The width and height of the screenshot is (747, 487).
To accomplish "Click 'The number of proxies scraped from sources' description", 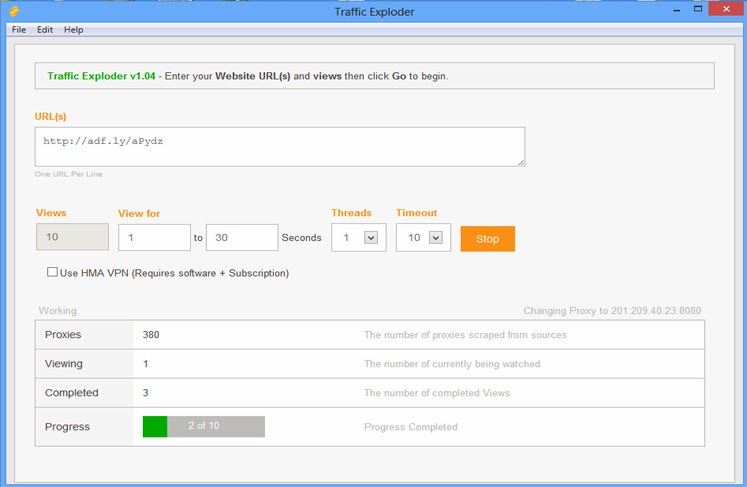I will click(x=465, y=335).
